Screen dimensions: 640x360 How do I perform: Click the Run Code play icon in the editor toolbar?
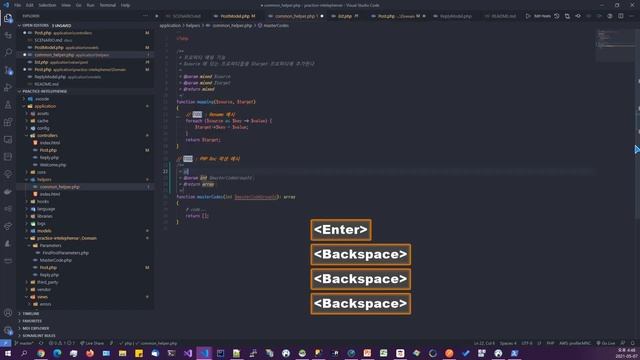tap(528, 16)
